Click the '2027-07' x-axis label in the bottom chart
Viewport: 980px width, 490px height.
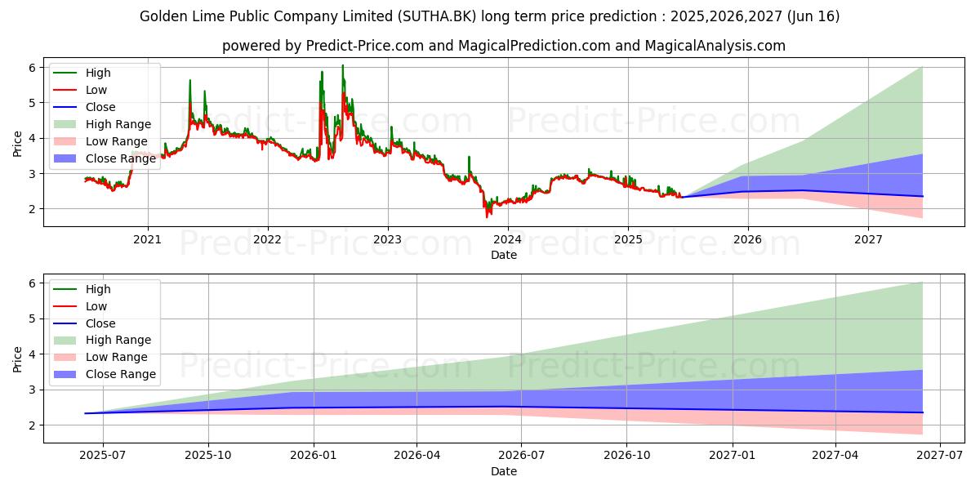[x=940, y=456]
